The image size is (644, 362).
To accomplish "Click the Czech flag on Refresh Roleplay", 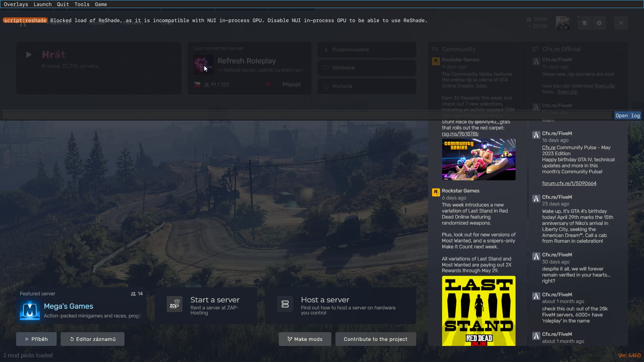I will (x=197, y=84).
